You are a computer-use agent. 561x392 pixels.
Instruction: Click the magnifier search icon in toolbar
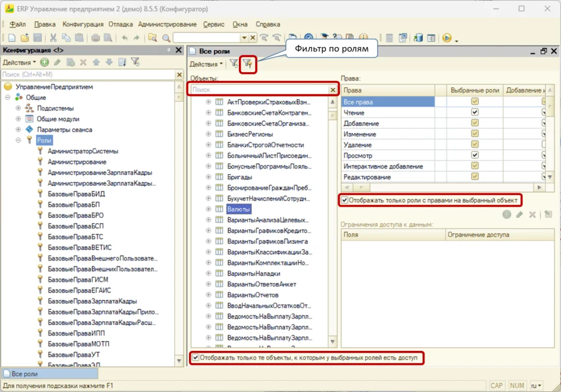point(167,38)
